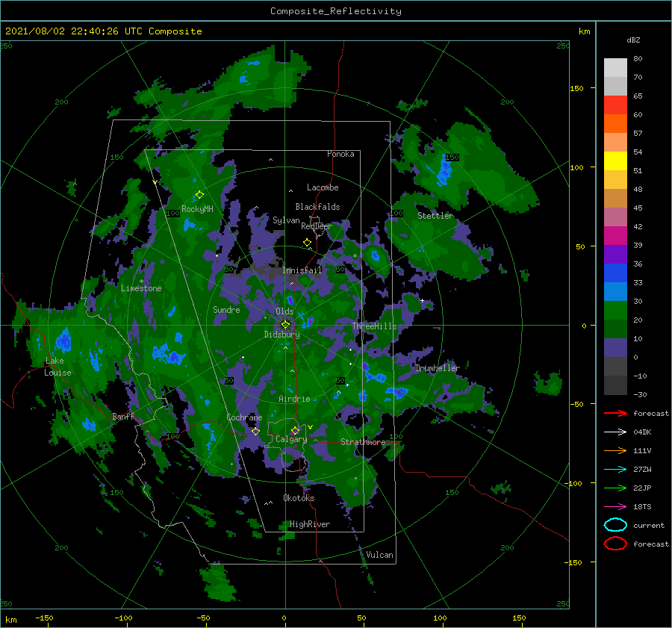Click the Innisfail label

302,270
